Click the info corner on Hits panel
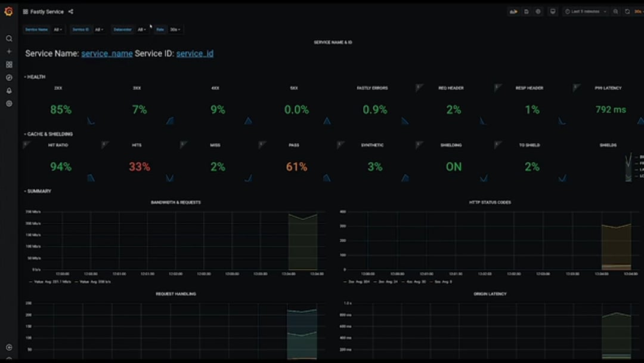 (104, 144)
